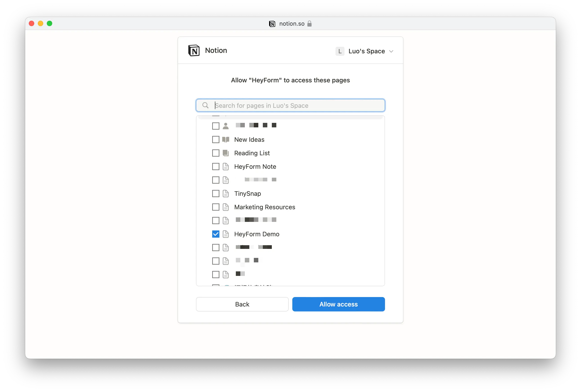Image resolution: width=581 pixels, height=392 pixels.
Task: Click inside the page search field
Action: (290, 105)
